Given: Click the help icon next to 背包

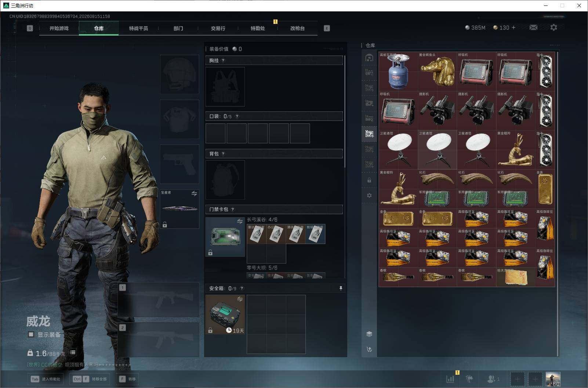Looking at the screenshot, I should (x=223, y=154).
